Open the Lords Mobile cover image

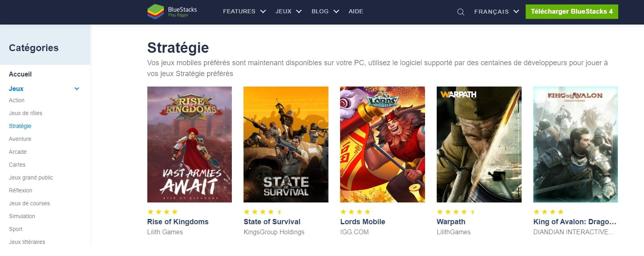(x=382, y=145)
